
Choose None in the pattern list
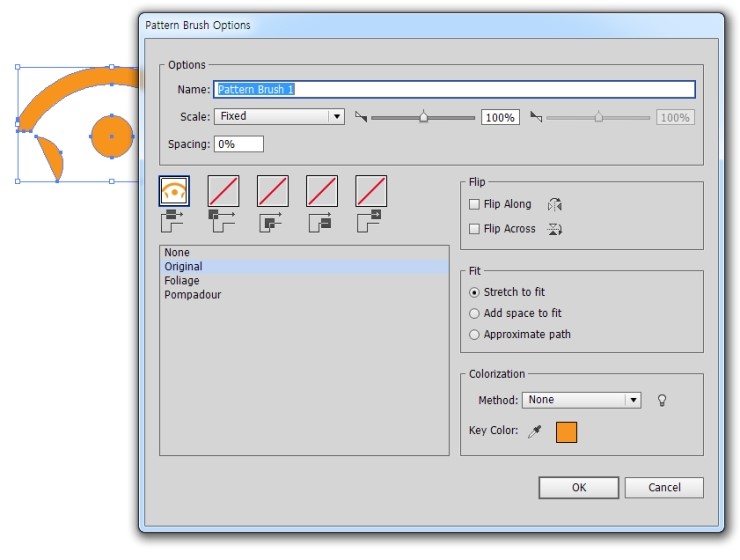[x=304, y=252]
